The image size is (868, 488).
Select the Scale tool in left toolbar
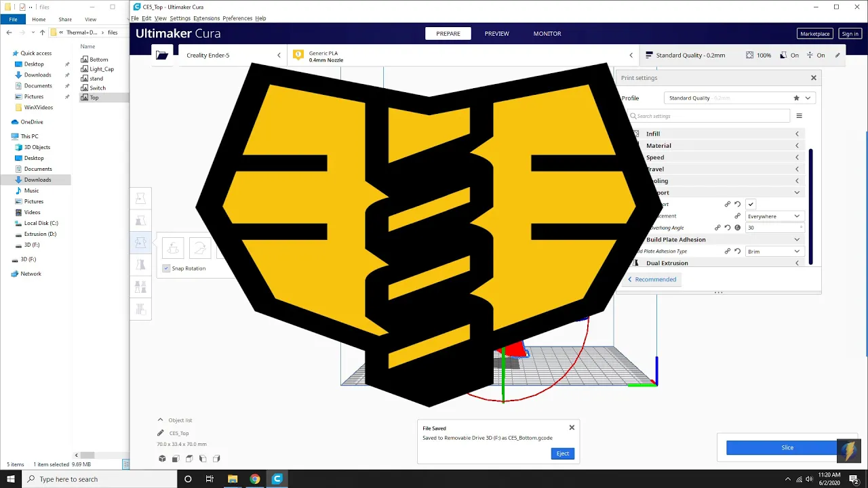140,221
